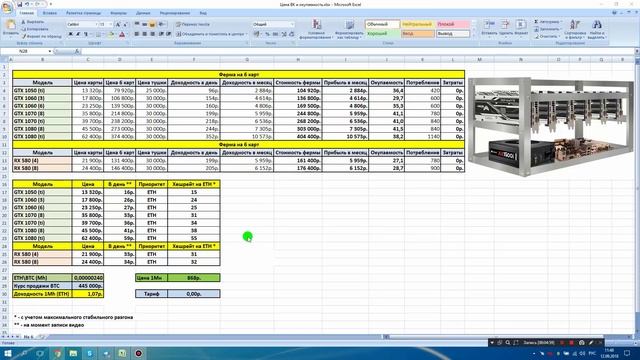Viewport: 640px width, 360px height.
Task: Click the Insert Function fx button
Action: click(77, 51)
